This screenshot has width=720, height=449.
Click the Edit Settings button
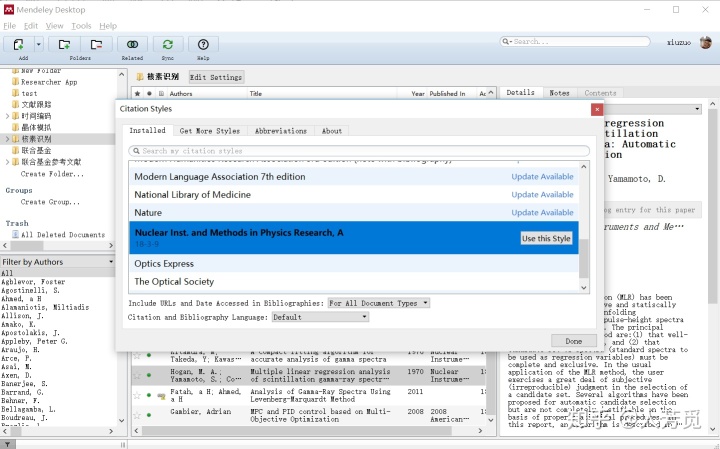coord(216,77)
